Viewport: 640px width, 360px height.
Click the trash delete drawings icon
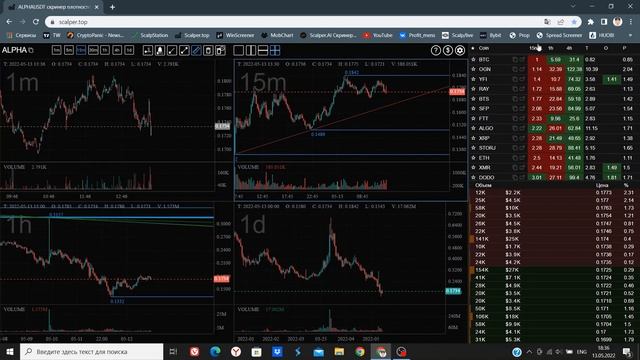click(208, 50)
